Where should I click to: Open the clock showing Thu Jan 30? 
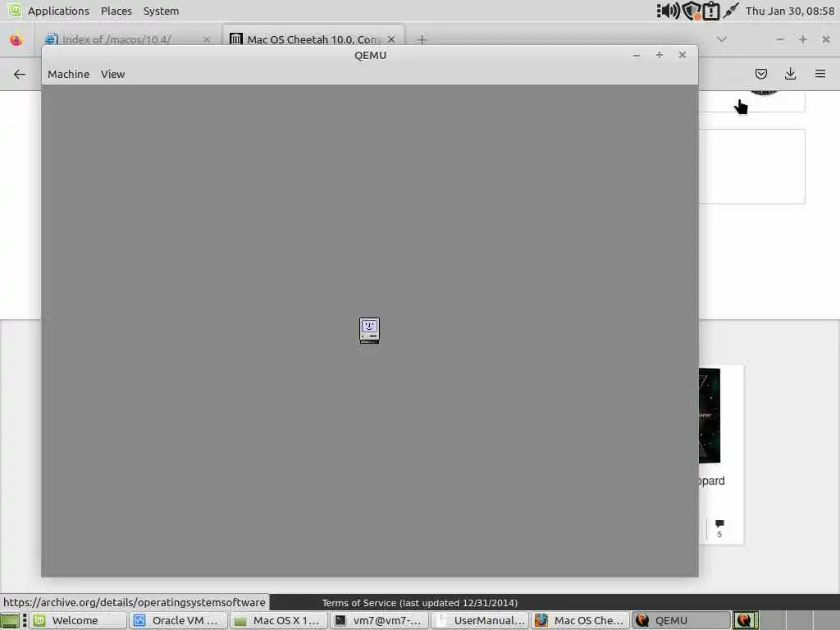click(790, 11)
